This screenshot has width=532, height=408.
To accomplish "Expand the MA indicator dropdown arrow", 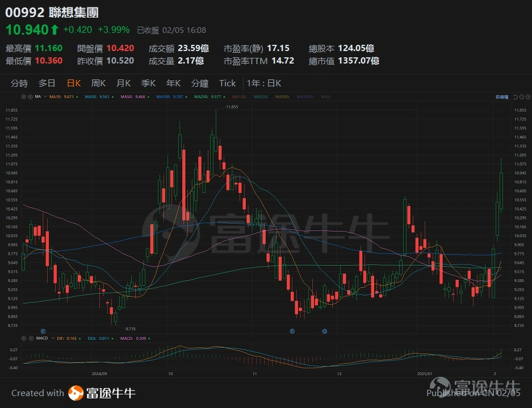I will [45, 96].
